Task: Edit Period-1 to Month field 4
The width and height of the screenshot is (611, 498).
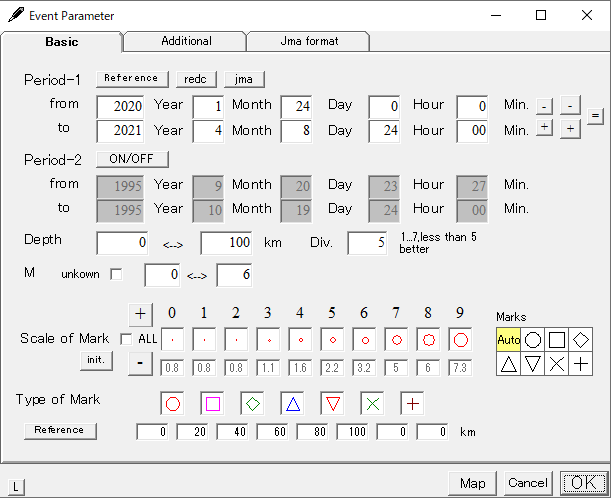Action: pyautogui.click(x=208, y=131)
